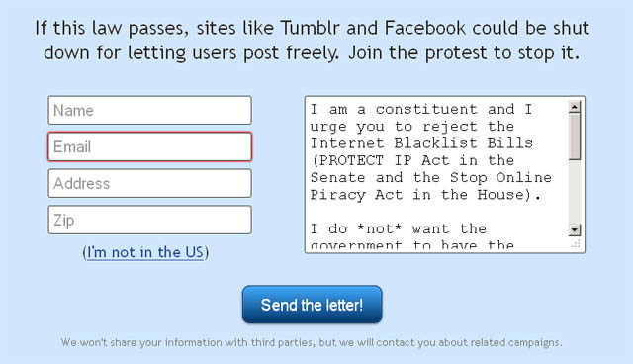Click the word "Facebook" in the headline
Image resolution: width=633 pixels, height=364 pixels.
[425, 29]
